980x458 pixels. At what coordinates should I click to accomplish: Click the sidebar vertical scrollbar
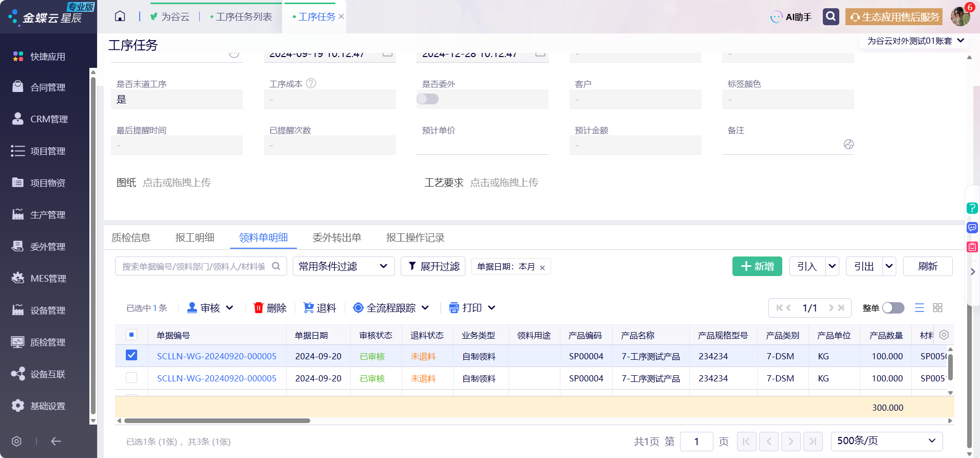tap(93, 246)
